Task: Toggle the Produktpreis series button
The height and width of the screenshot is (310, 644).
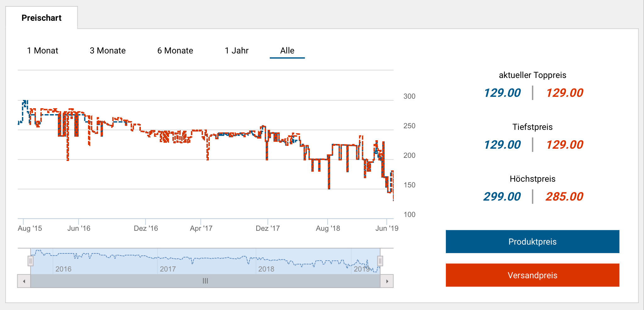Action: [532, 241]
